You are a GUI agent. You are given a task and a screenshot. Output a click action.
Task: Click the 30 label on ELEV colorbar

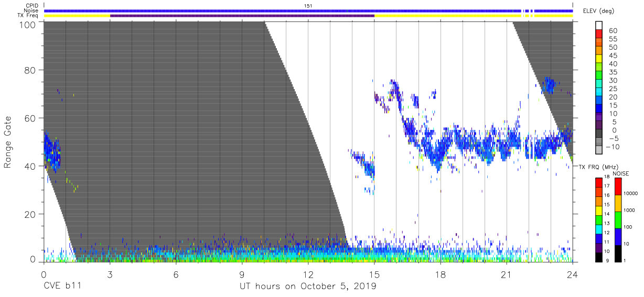[x=613, y=81]
